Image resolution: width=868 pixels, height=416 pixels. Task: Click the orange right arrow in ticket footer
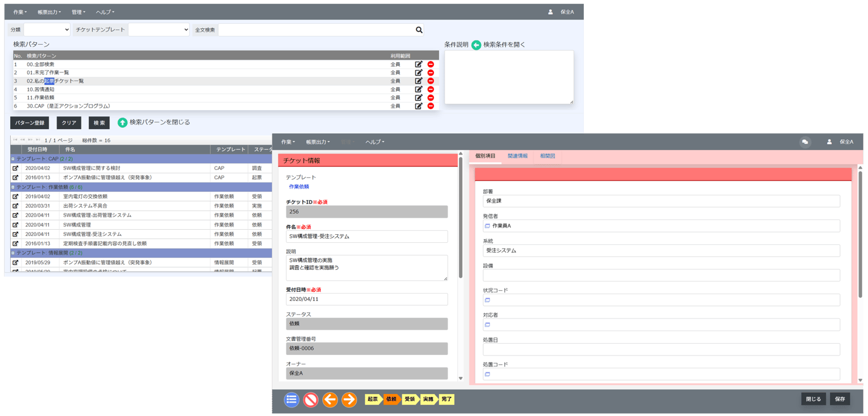[349, 400]
